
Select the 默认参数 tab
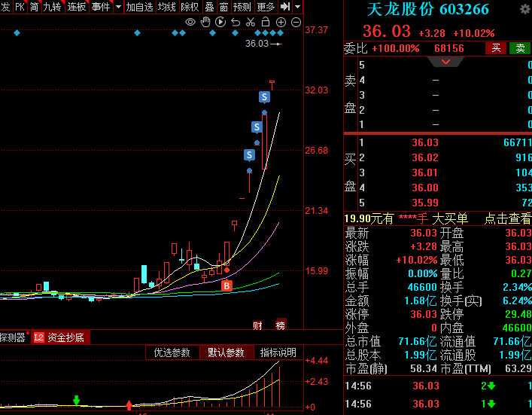coord(226,352)
